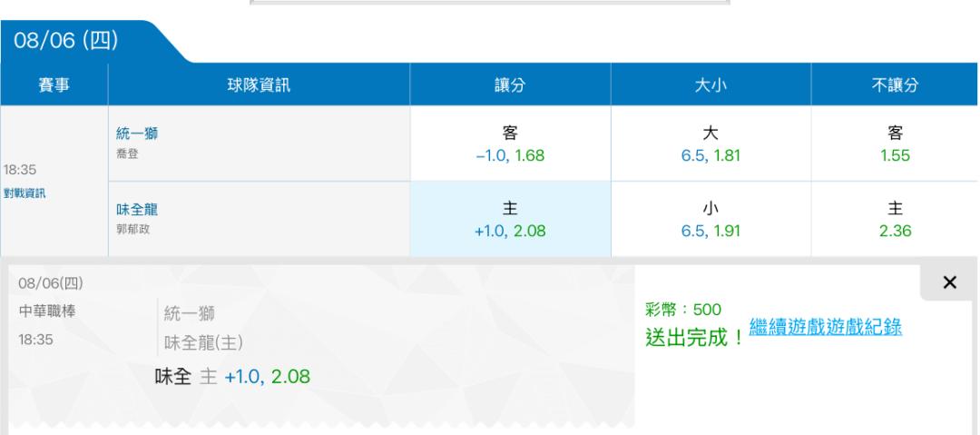Screen dimensions: 980x435
Task: View 對戰資訊 matchup details
Action: coord(24,193)
